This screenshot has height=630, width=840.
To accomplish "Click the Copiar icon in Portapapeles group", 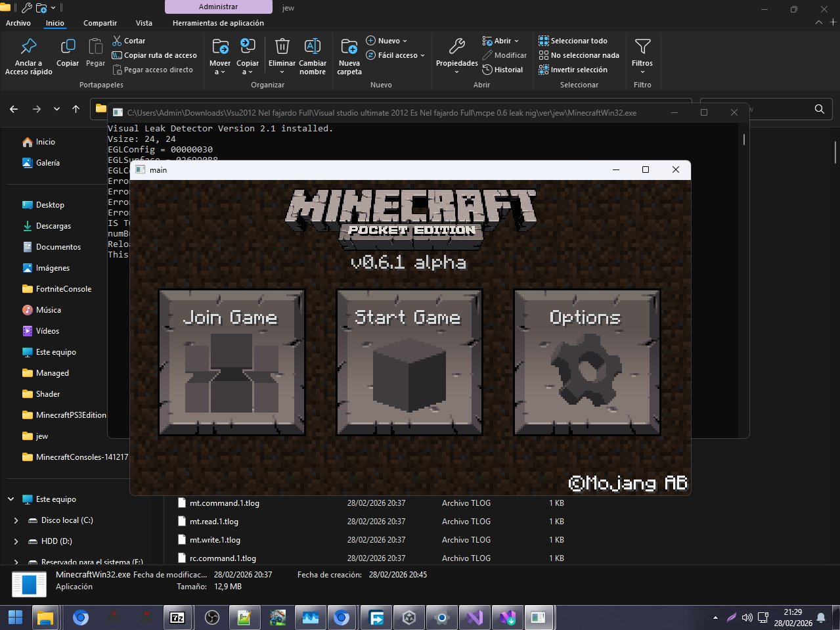I will click(x=68, y=53).
